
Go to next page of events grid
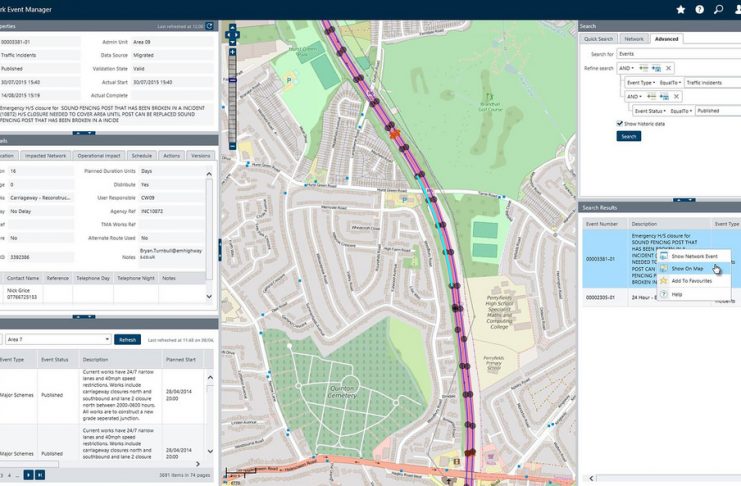(28, 475)
